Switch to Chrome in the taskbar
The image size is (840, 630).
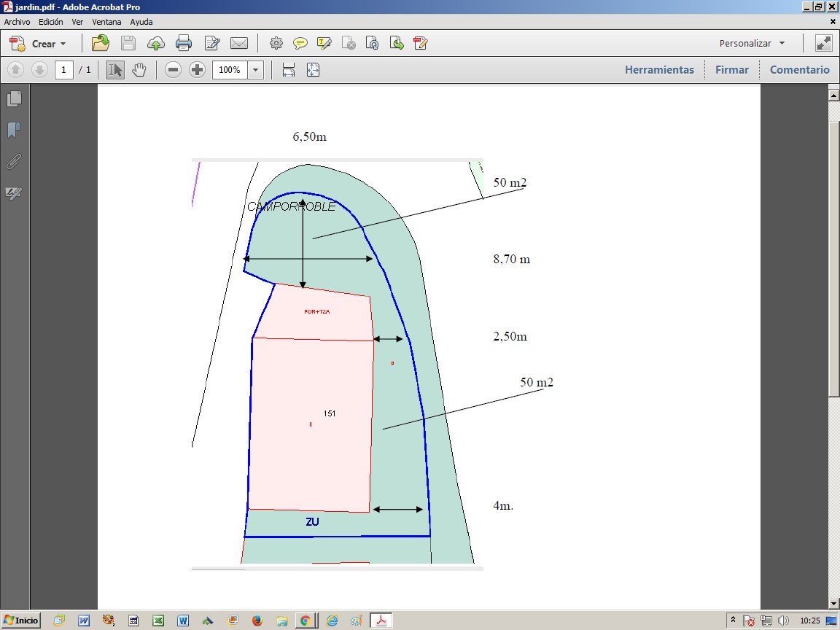click(x=306, y=621)
